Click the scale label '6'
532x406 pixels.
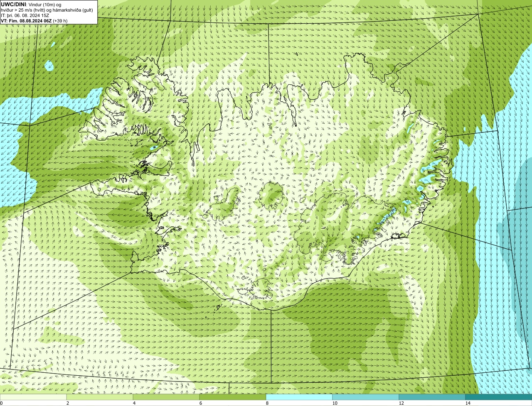coord(200,403)
